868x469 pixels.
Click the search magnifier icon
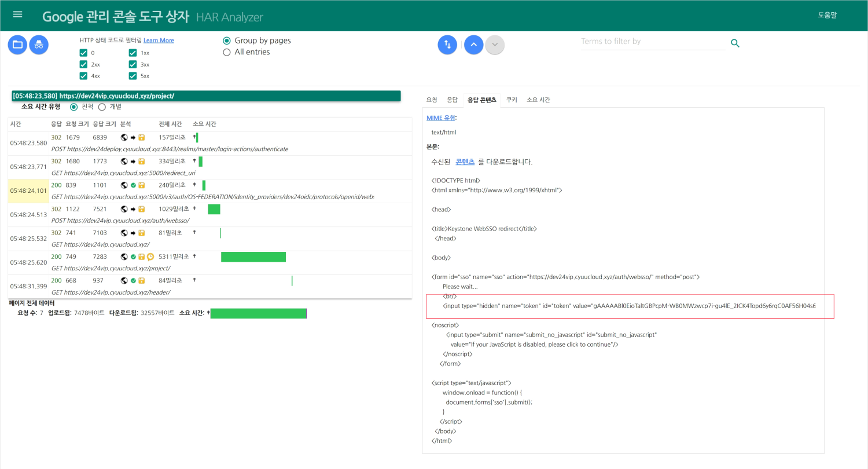[x=735, y=43]
